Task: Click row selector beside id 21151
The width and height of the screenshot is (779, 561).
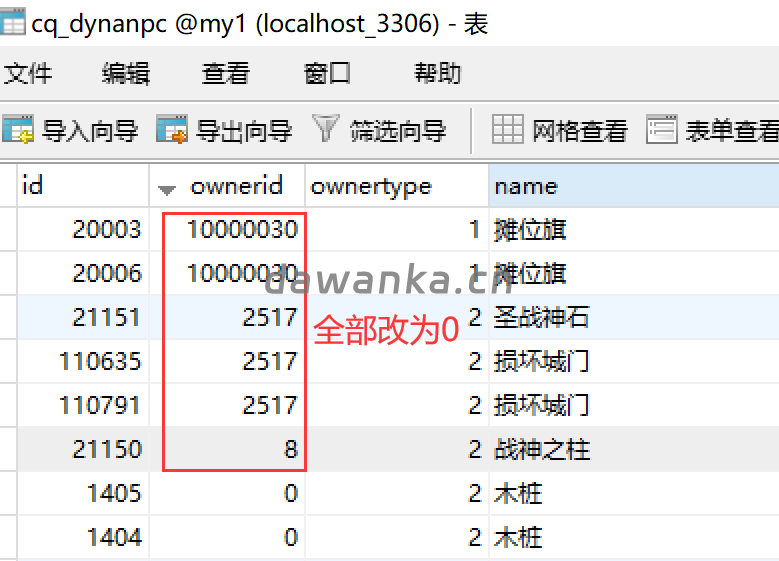Action: (8, 317)
